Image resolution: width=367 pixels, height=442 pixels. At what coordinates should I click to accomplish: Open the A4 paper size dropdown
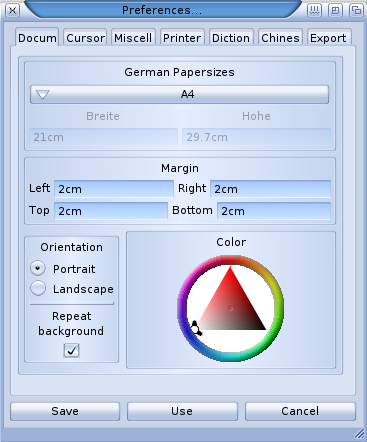click(x=179, y=94)
